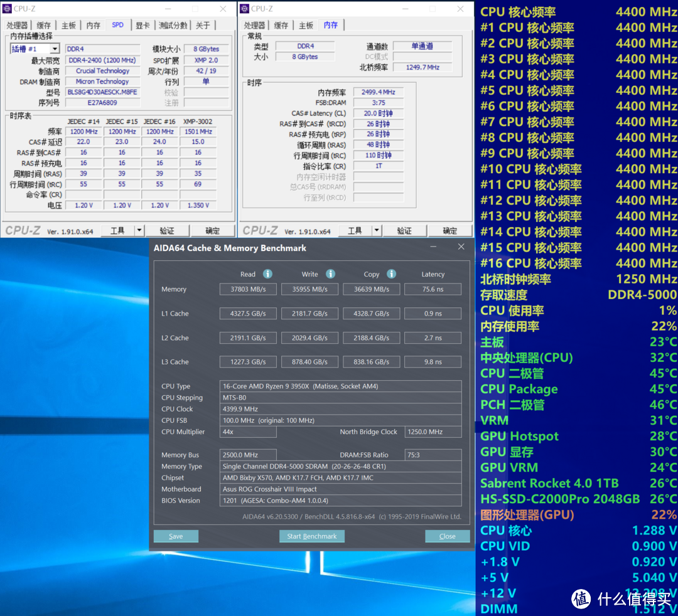The image size is (678, 616).
Task: Switch to the 处理器 tab in right CPU-Z
Action: click(254, 26)
